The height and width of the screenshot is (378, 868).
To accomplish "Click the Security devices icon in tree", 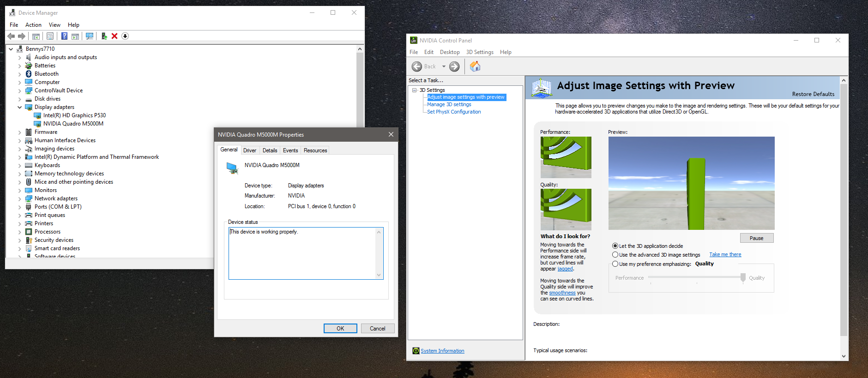I will [29, 240].
